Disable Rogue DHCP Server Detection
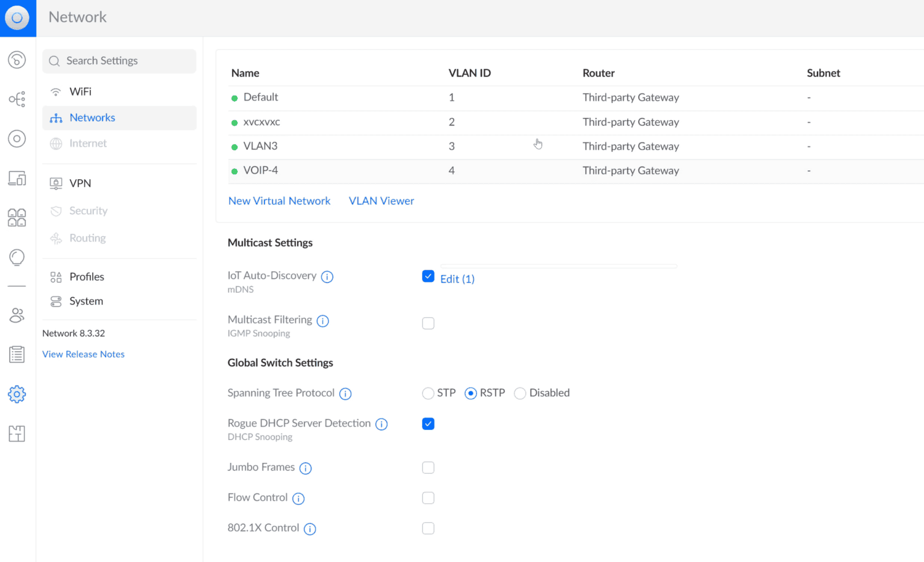 coord(428,424)
